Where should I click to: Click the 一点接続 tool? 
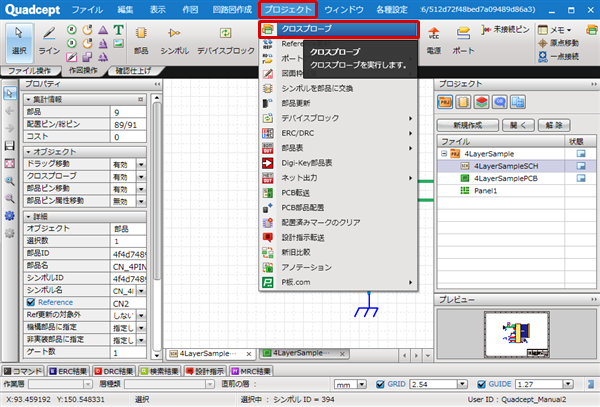(x=559, y=57)
